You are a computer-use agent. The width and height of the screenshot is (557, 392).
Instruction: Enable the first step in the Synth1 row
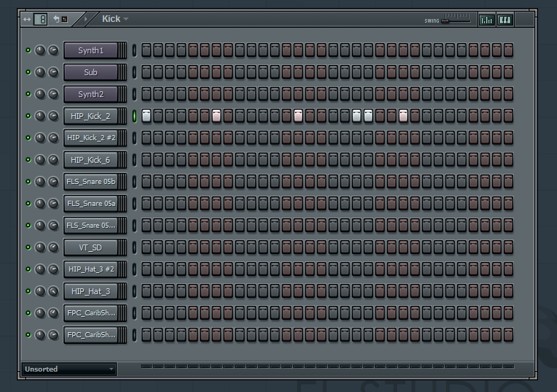click(146, 50)
